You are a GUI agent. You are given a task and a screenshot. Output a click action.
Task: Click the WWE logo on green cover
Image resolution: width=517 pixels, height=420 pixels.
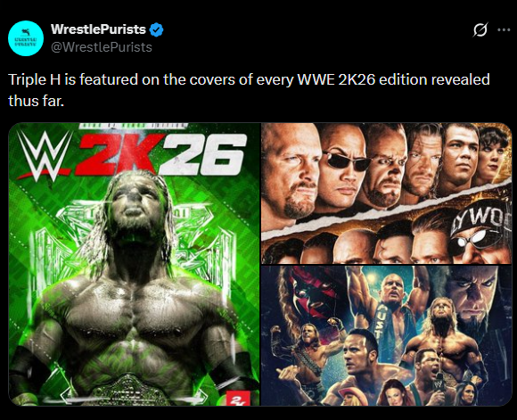coord(45,154)
